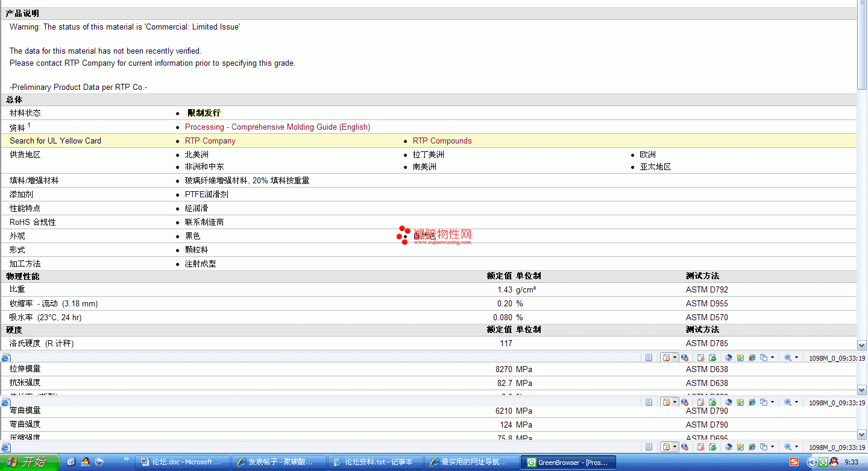Show hidden tray icons with the arrow button
868x471 pixels.
coord(811,462)
